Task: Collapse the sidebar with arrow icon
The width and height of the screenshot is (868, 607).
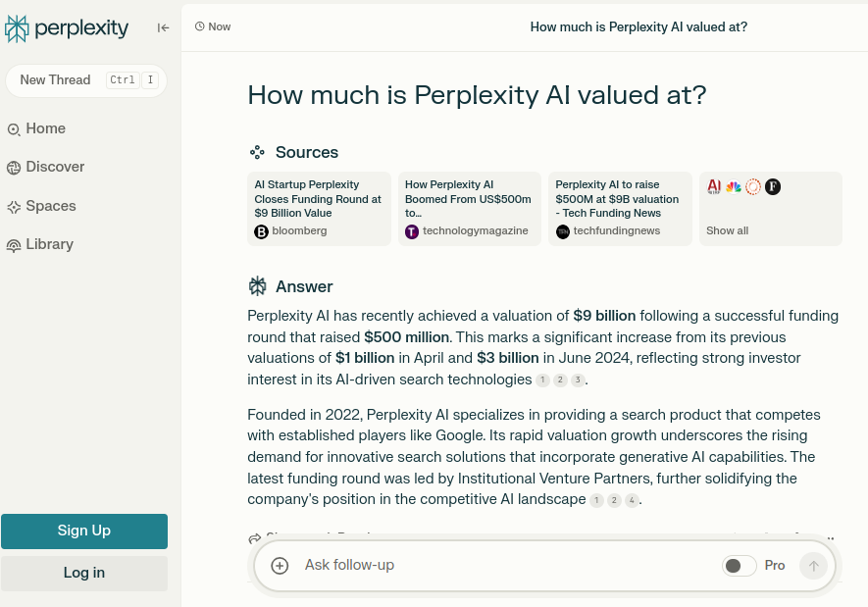Action: [164, 27]
